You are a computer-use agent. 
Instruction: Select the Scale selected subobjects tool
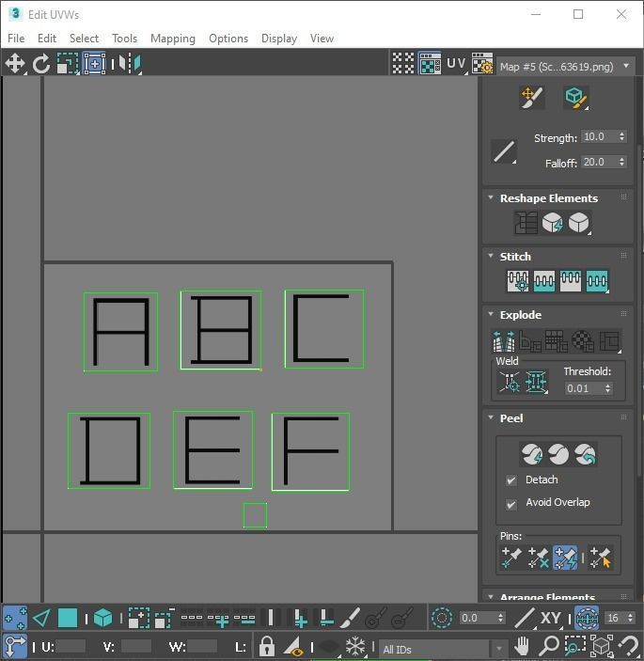68,64
